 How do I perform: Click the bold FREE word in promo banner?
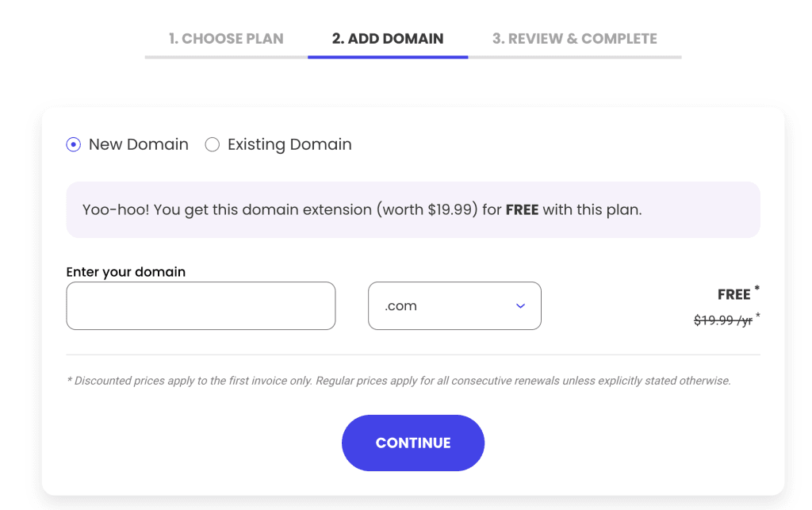(x=522, y=210)
